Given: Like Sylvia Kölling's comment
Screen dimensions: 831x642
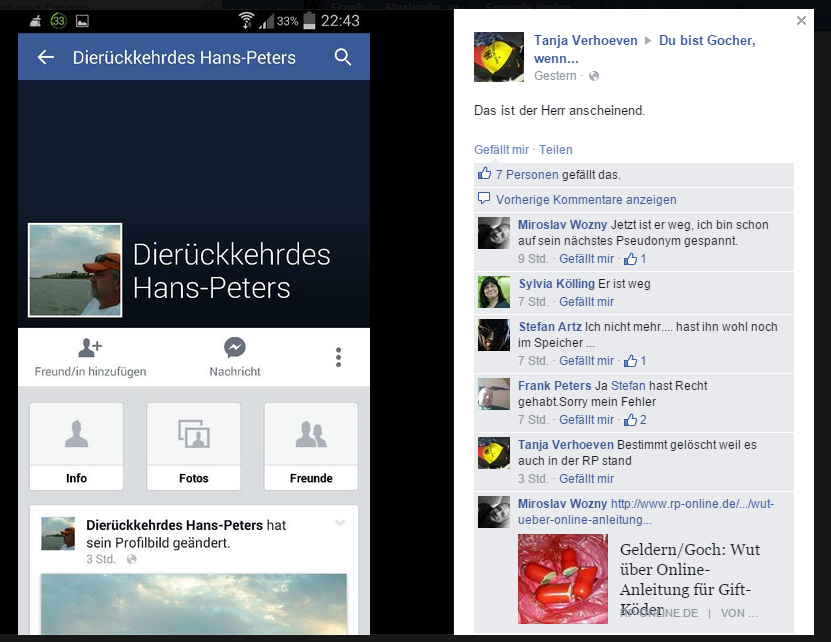Looking at the screenshot, I should (586, 302).
